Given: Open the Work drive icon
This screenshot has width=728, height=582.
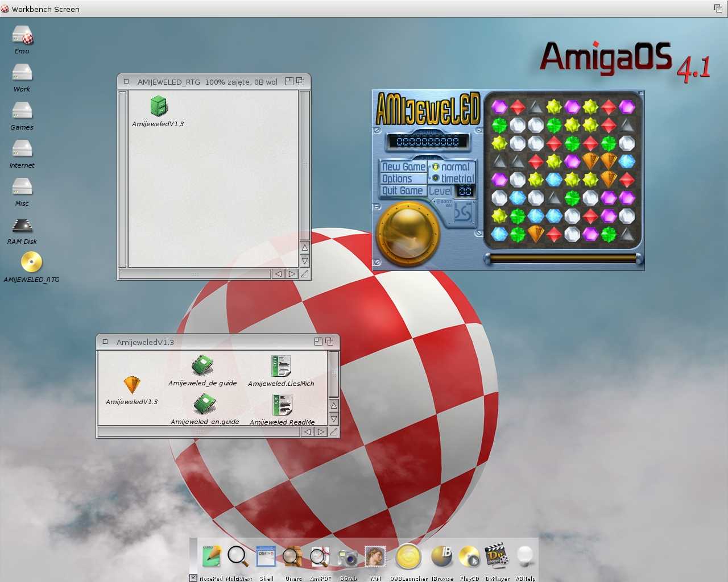Looking at the screenshot, I should (22, 73).
